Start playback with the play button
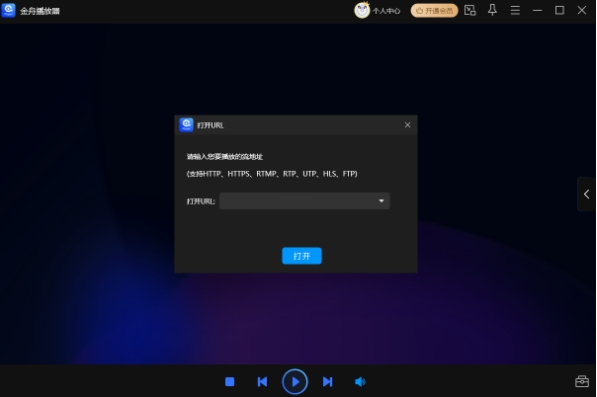 [x=295, y=381]
